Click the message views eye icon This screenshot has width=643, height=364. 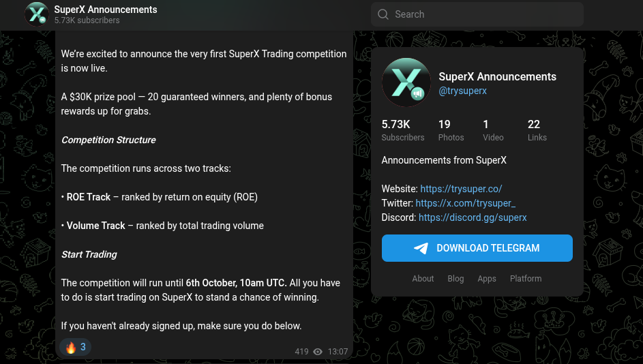point(318,352)
